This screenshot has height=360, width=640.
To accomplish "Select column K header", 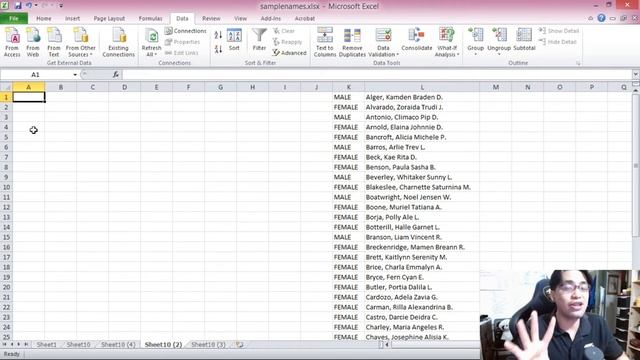I will (349, 87).
